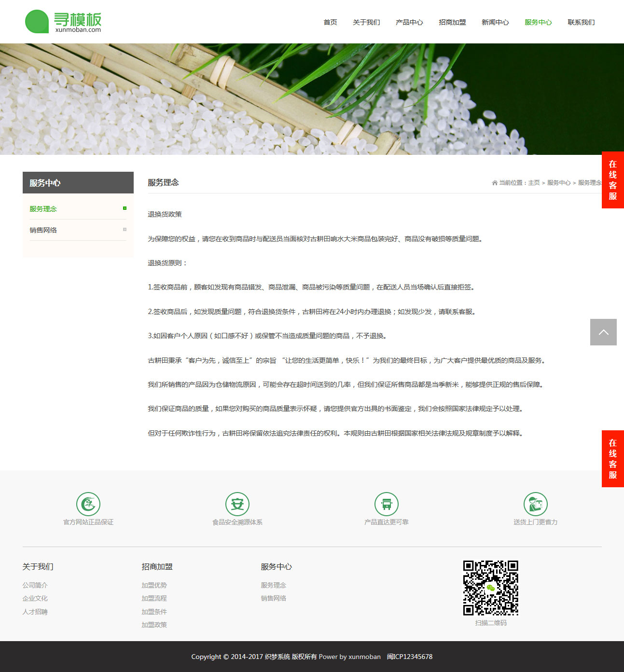The image size is (624, 672).
Task: Open the upper red 在线客服 button
Action: point(613,180)
